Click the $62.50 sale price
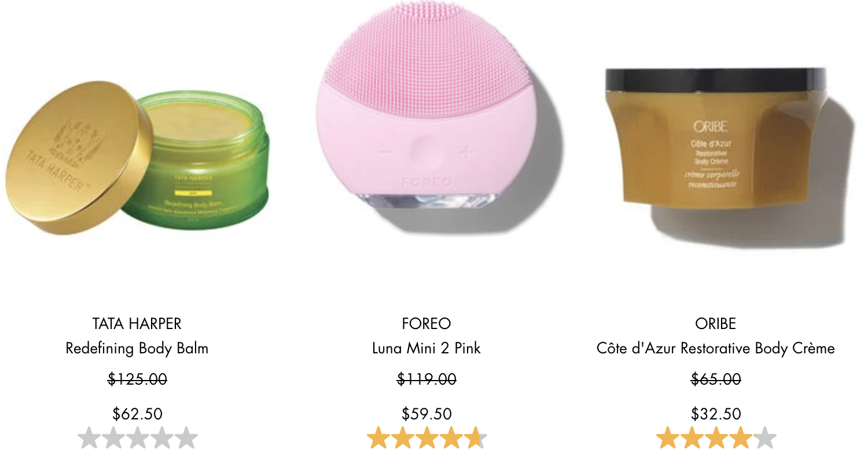Viewport: 868px width, 475px height. (137, 414)
